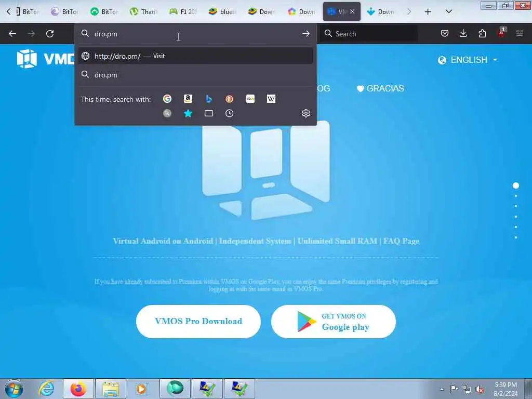The width and height of the screenshot is (532, 399).
Task: Open the Windows Start button
Action: [14, 389]
